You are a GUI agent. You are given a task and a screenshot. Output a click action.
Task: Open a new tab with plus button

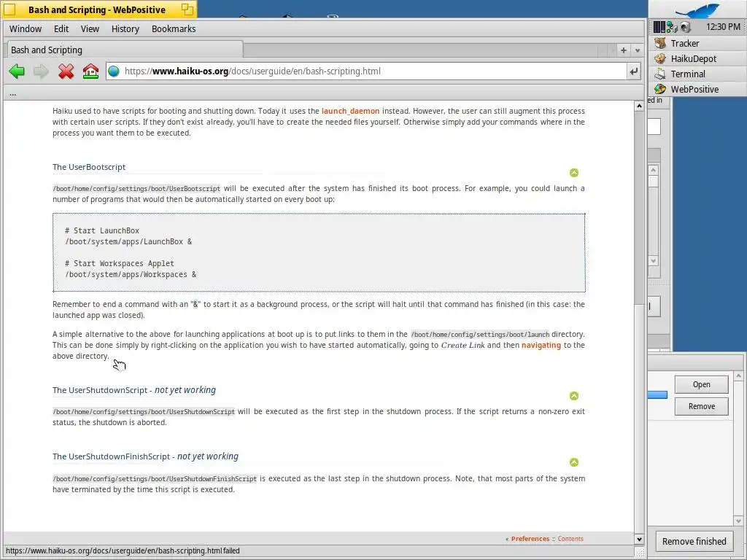point(623,50)
